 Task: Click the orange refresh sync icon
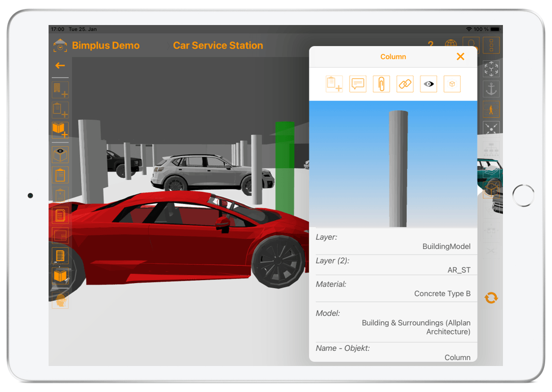point(491,298)
